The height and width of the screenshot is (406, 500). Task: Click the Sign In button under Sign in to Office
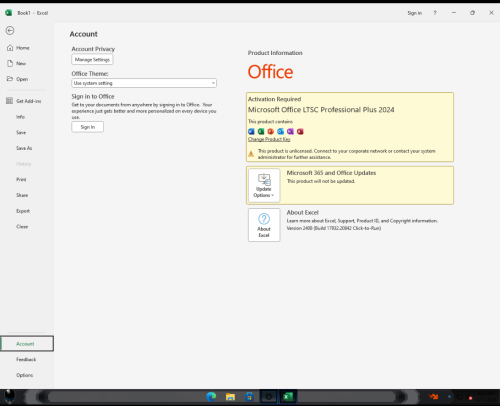click(x=88, y=127)
